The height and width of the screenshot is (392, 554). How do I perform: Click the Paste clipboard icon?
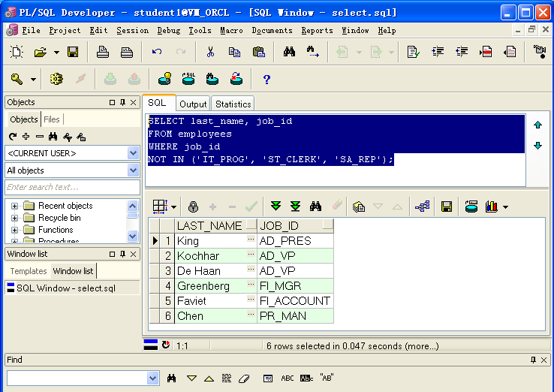259,53
